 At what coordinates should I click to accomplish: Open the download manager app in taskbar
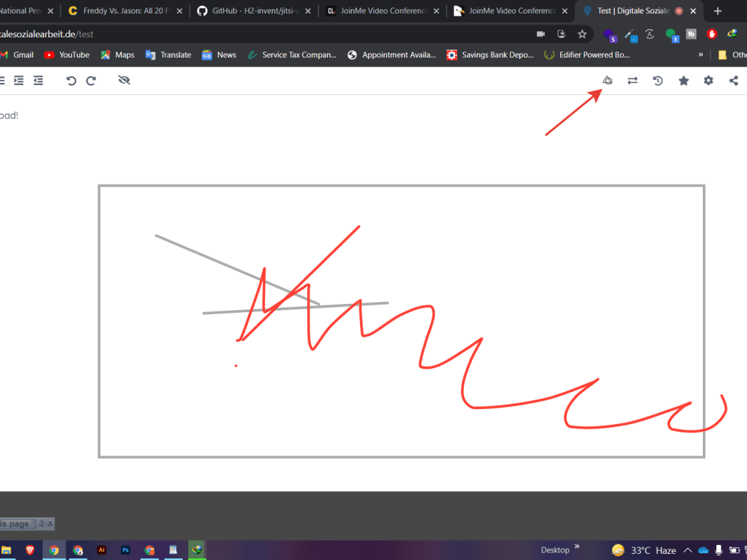(196, 550)
